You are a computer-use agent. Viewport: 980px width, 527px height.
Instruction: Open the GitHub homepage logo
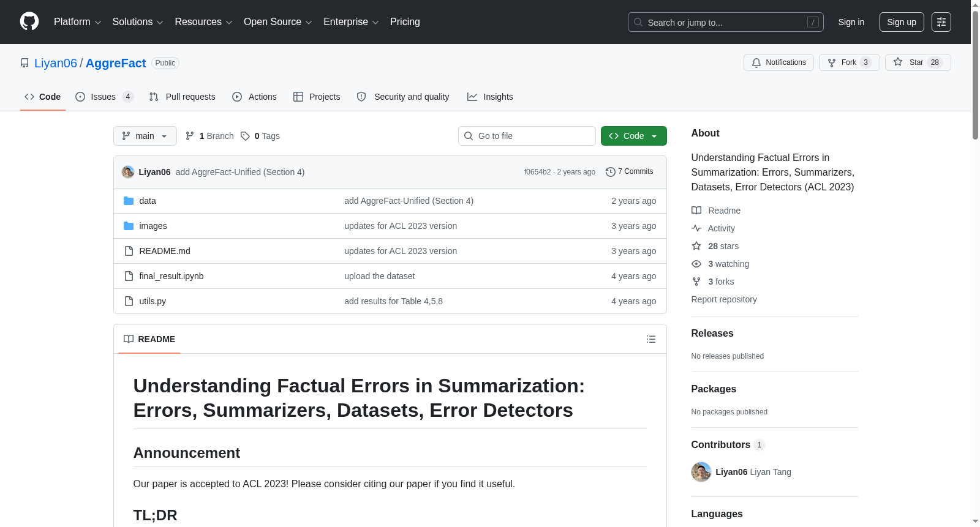click(29, 22)
